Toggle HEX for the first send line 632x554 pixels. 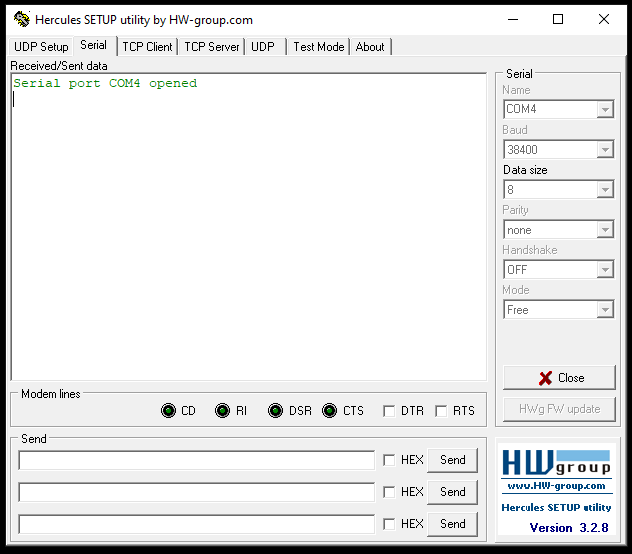tap(389, 460)
